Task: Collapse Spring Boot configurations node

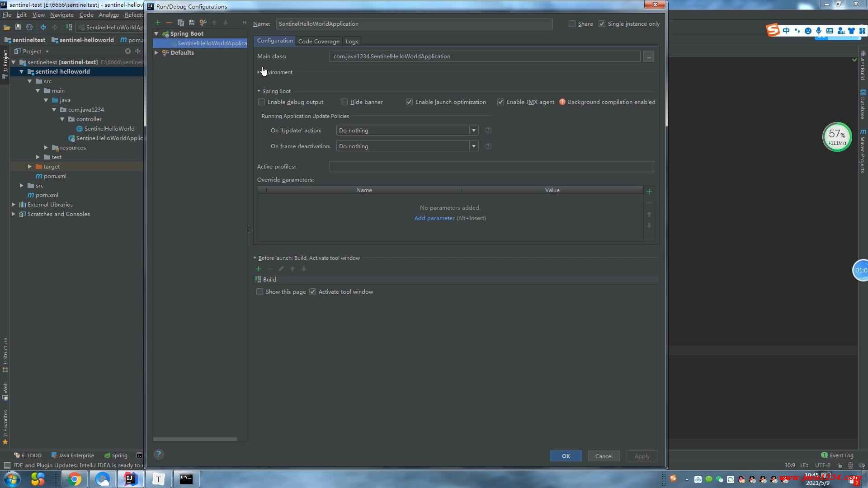Action: [156, 34]
